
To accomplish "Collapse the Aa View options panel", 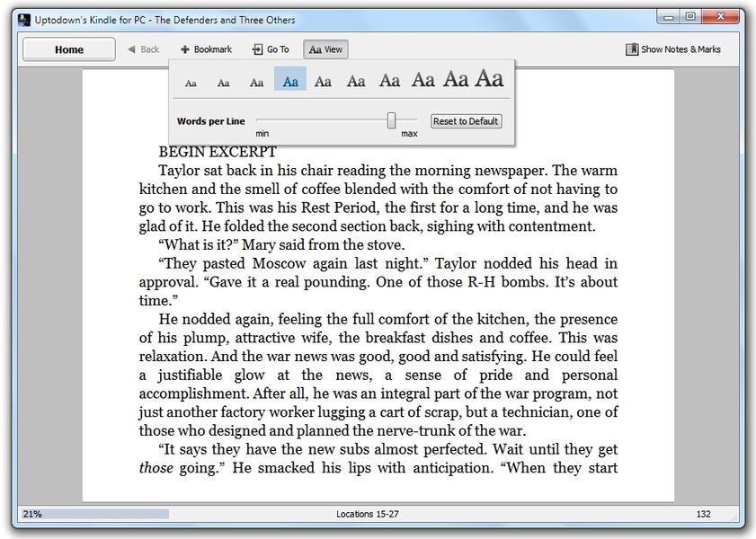I will pos(325,49).
